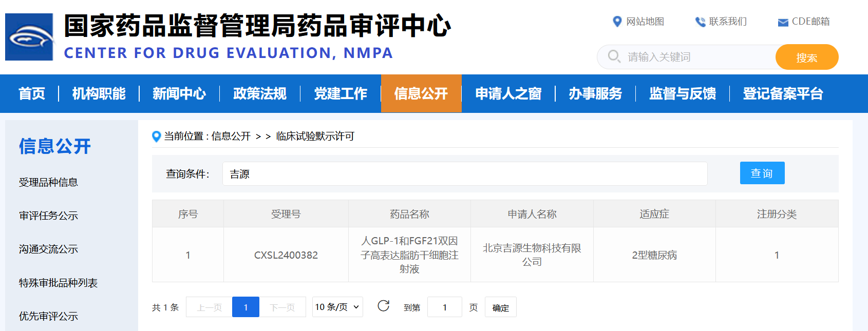
Task: Click the CDE logo image
Action: tap(29, 37)
